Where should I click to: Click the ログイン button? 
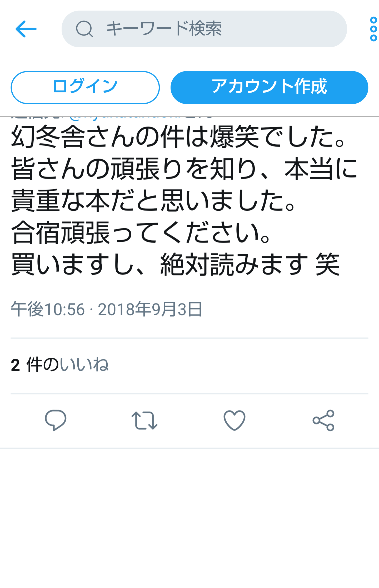pyautogui.click(x=85, y=87)
